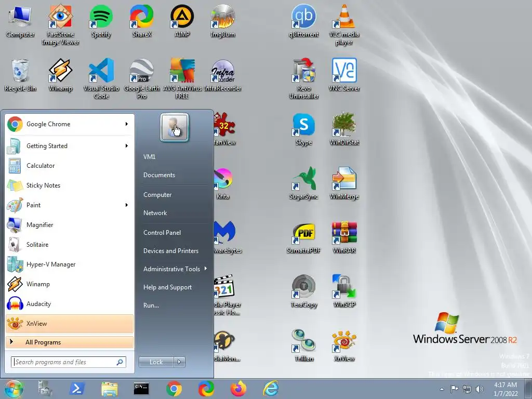Click the taskbar clock 4:17 AM
The height and width of the screenshot is (399, 532).
pyautogui.click(x=506, y=389)
